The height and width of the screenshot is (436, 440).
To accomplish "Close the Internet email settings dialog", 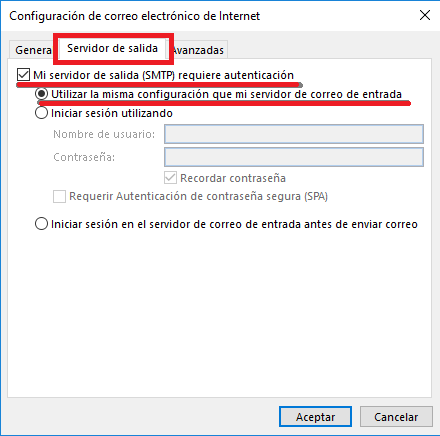I will (425, 15).
